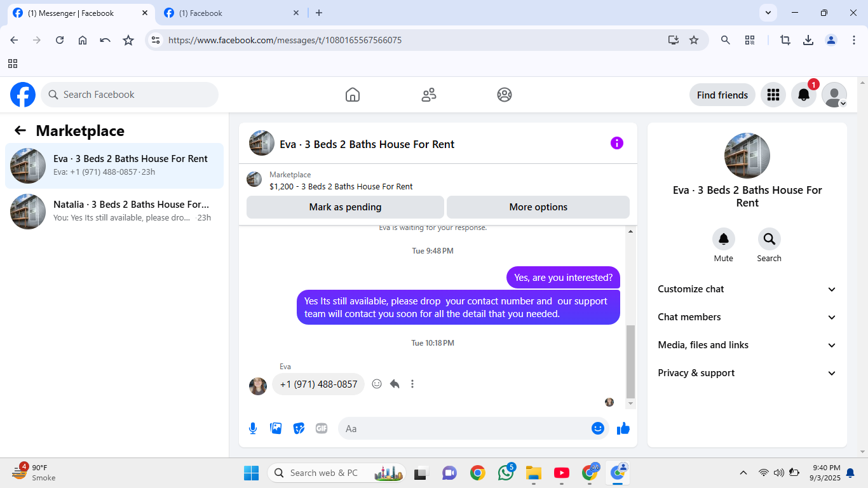Expand Customize chat section

click(x=747, y=289)
